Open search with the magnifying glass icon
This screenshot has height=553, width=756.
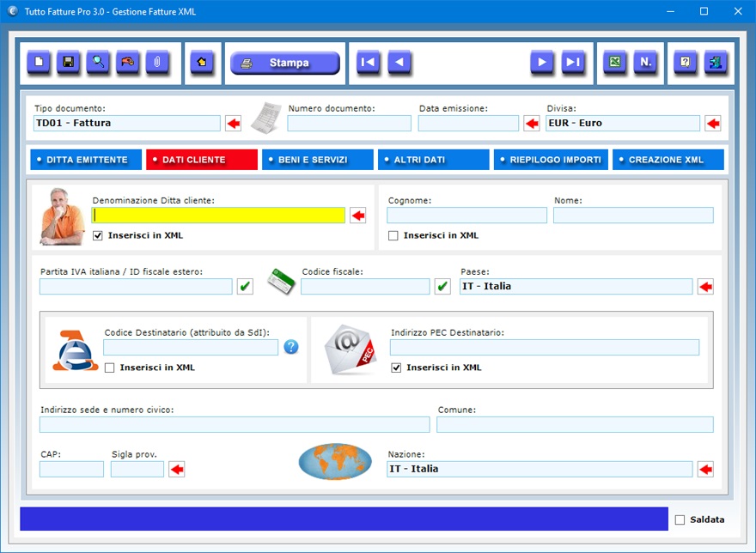coord(98,63)
